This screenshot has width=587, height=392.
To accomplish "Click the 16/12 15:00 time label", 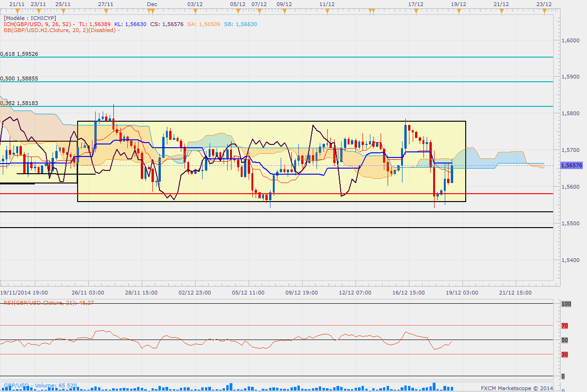I will (x=409, y=293).
